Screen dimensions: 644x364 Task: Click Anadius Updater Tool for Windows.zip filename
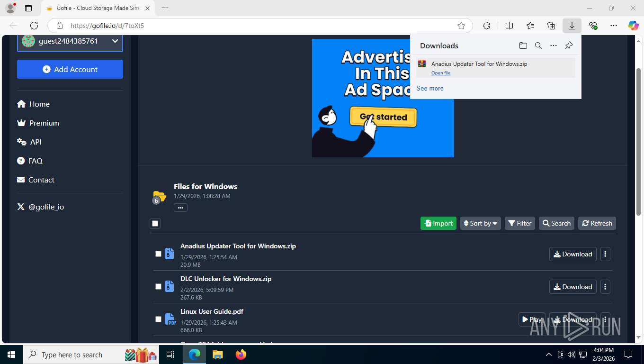tap(238, 246)
